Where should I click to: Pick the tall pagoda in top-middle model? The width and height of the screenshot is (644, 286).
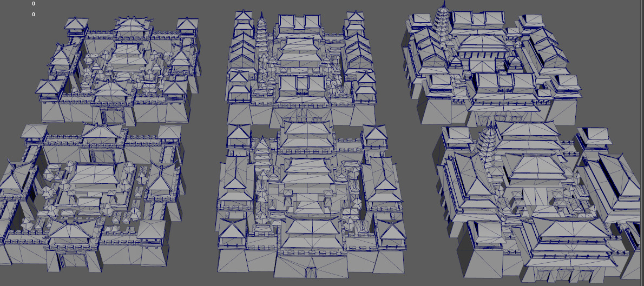261,35
